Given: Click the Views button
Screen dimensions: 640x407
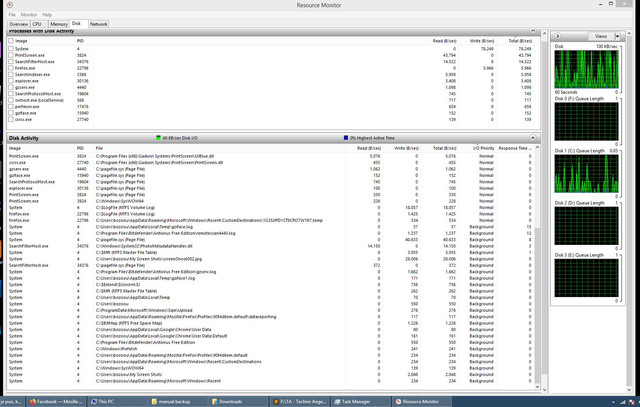Looking at the screenshot, I should [x=601, y=36].
